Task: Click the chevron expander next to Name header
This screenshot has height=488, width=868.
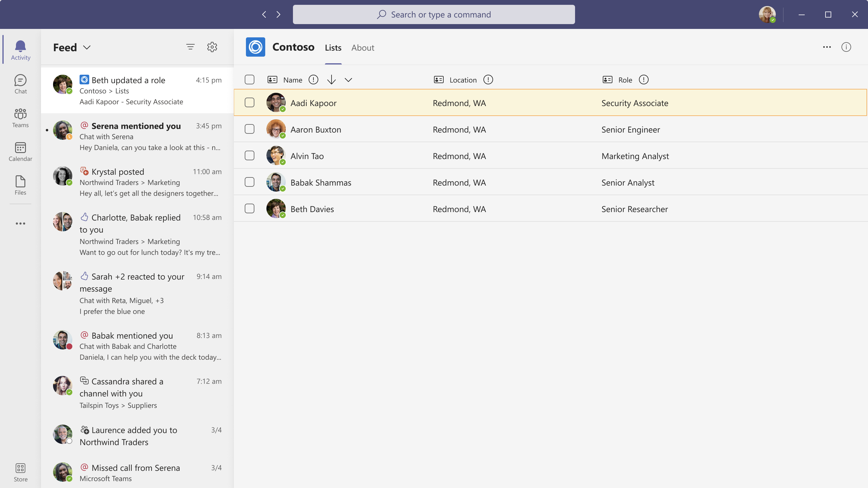Action: tap(349, 79)
